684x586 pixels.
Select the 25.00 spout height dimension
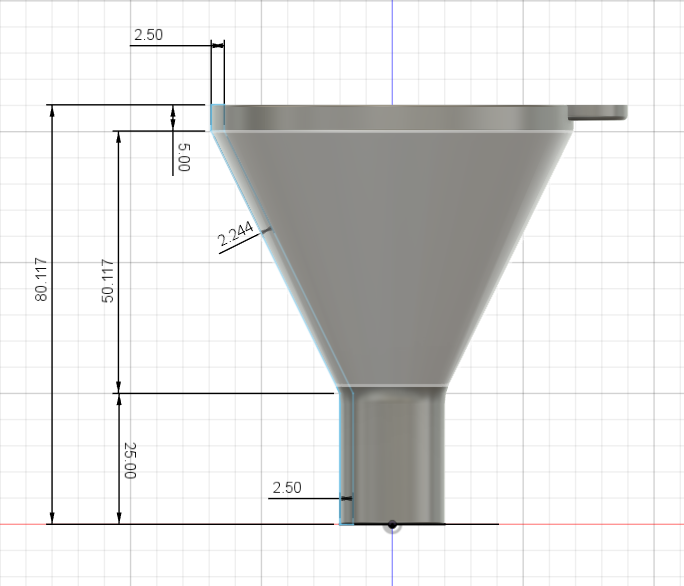pos(130,460)
